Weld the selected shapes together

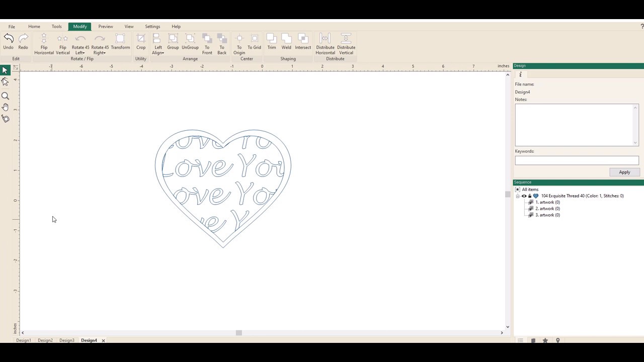click(x=286, y=42)
